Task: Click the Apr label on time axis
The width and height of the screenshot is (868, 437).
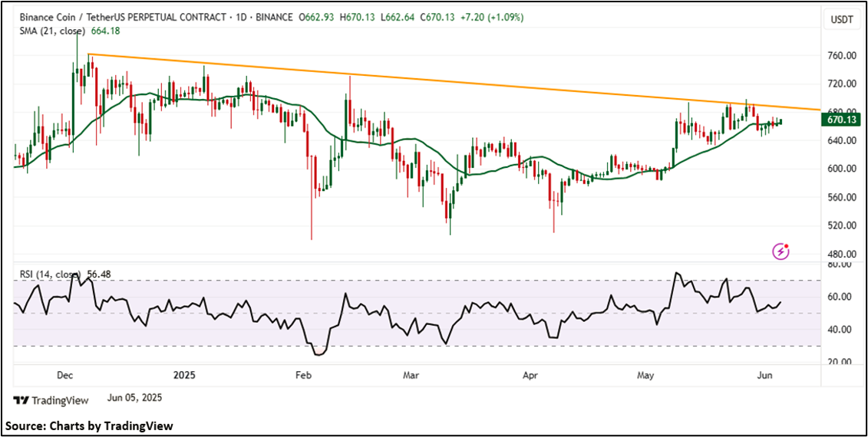Action: [530, 376]
